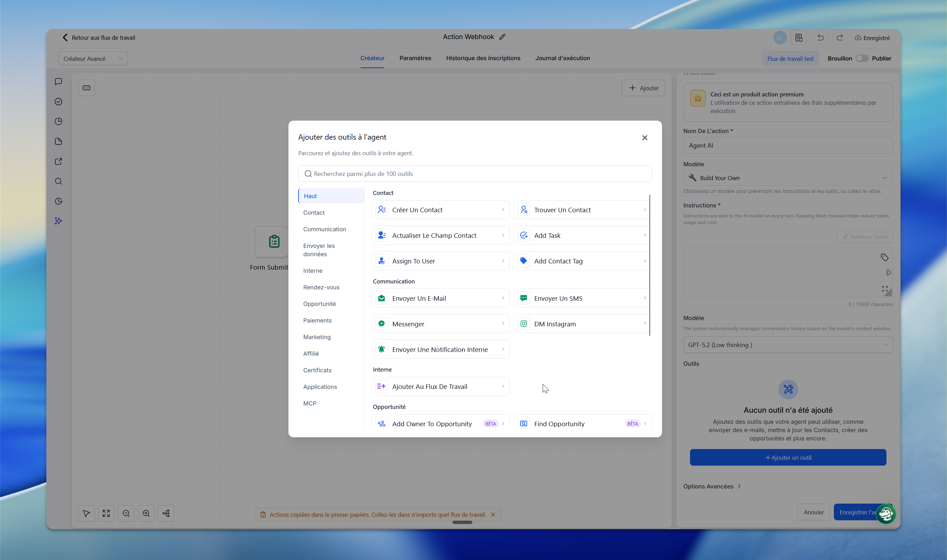The image size is (947, 560).
Task: Expand the Envoyer Un SMS chevron
Action: tap(645, 298)
